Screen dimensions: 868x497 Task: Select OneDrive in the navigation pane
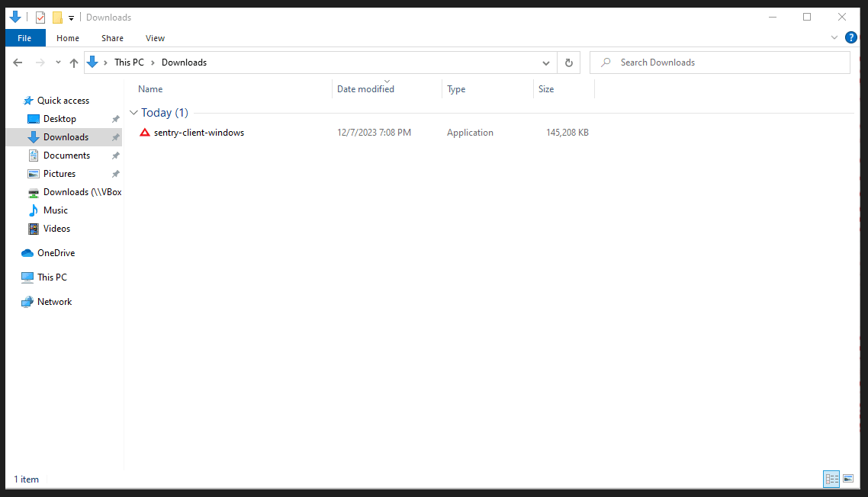click(x=56, y=253)
